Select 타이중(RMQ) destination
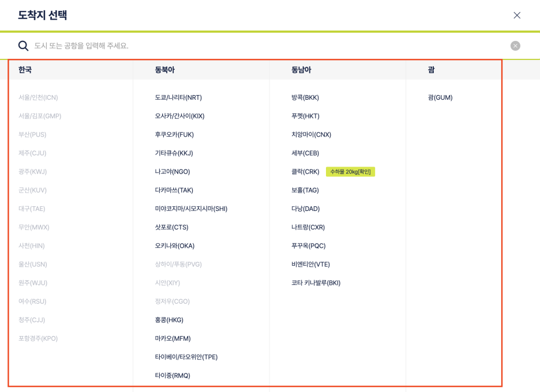The width and height of the screenshot is (540, 392). 172,376
